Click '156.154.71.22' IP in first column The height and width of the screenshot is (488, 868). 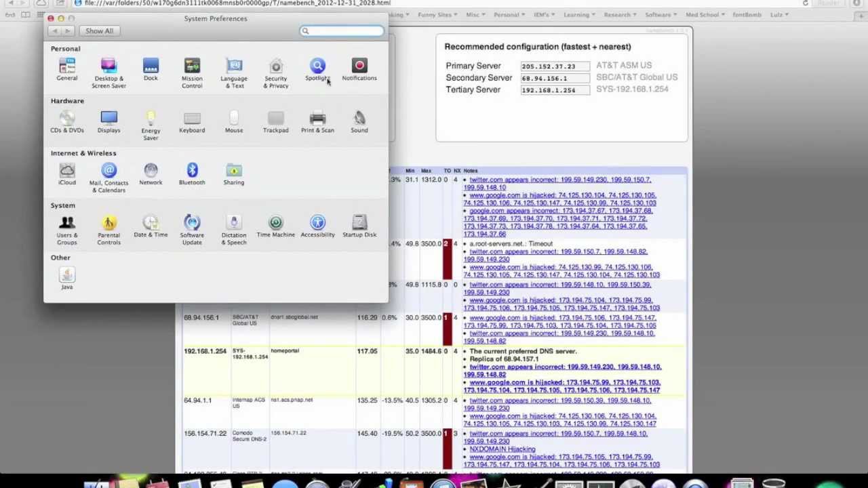(205, 434)
